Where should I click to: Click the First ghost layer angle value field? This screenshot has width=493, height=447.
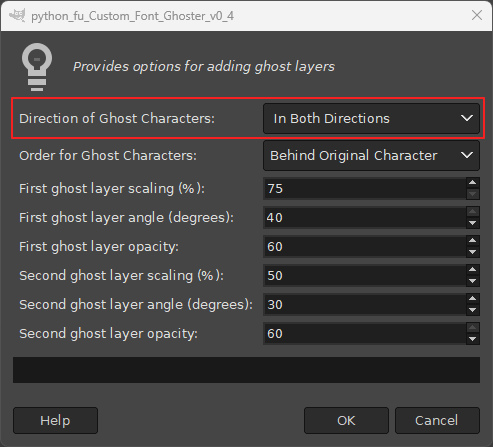click(365, 218)
